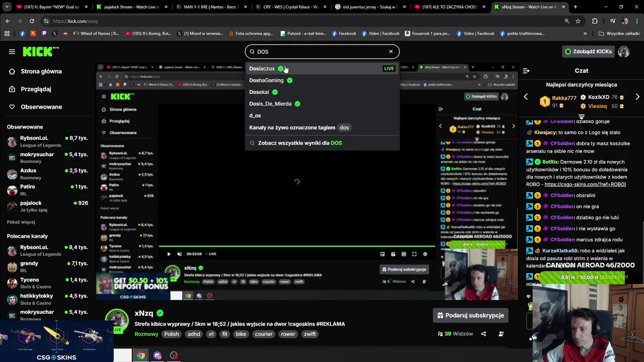Bookmark this page with star icon
644x362 pixels.
(578, 21)
